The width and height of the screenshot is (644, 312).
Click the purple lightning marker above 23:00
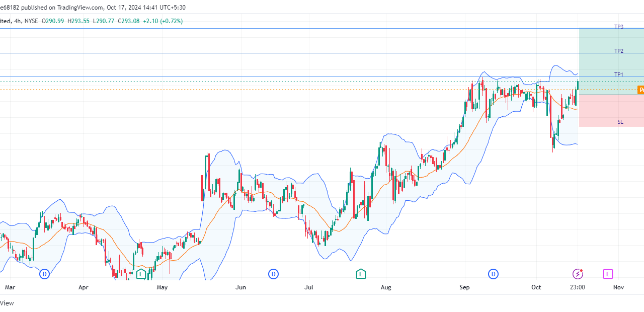click(x=578, y=274)
